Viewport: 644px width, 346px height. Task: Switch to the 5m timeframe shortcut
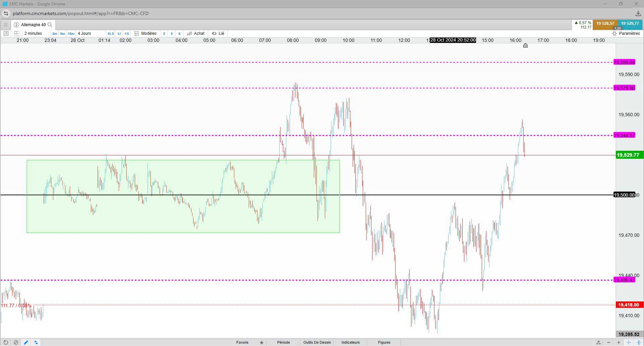pyautogui.click(x=63, y=33)
